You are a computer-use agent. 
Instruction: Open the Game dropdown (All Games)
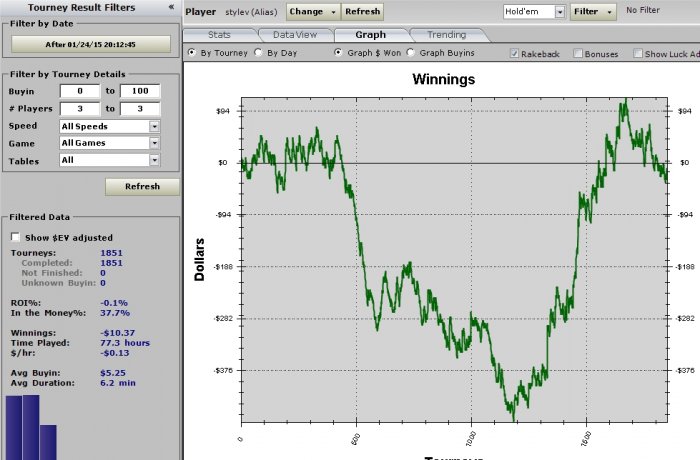pyautogui.click(x=109, y=143)
